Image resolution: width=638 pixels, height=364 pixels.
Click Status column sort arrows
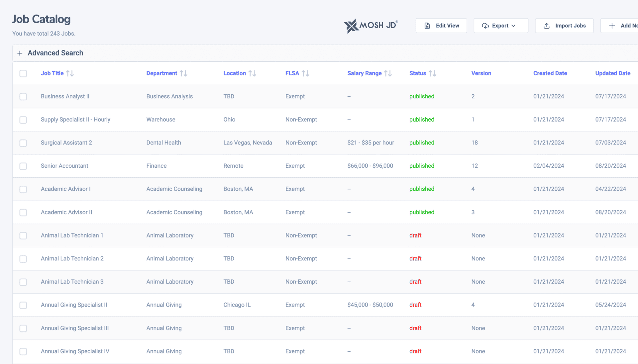tap(432, 73)
